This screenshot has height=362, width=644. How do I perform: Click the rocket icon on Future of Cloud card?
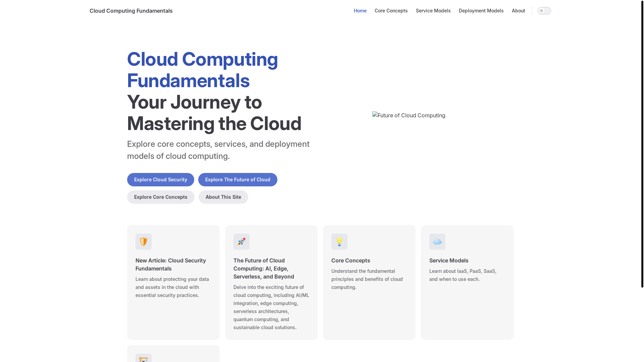pos(241,242)
